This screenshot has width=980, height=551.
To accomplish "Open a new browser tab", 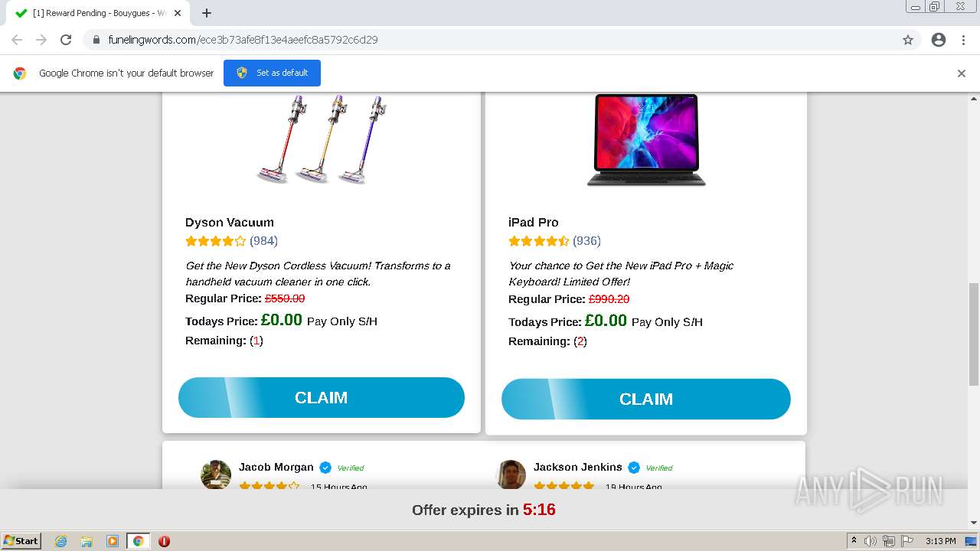I will click(207, 13).
